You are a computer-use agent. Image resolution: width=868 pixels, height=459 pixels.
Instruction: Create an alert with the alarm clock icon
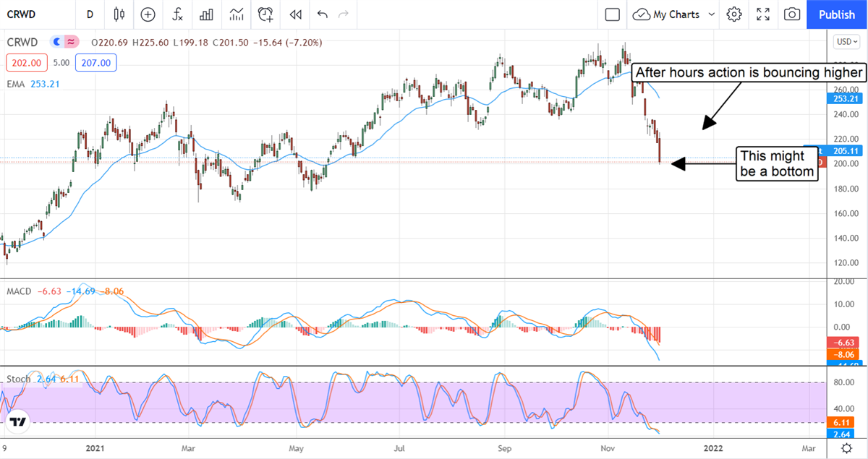(x=266, y=14)
